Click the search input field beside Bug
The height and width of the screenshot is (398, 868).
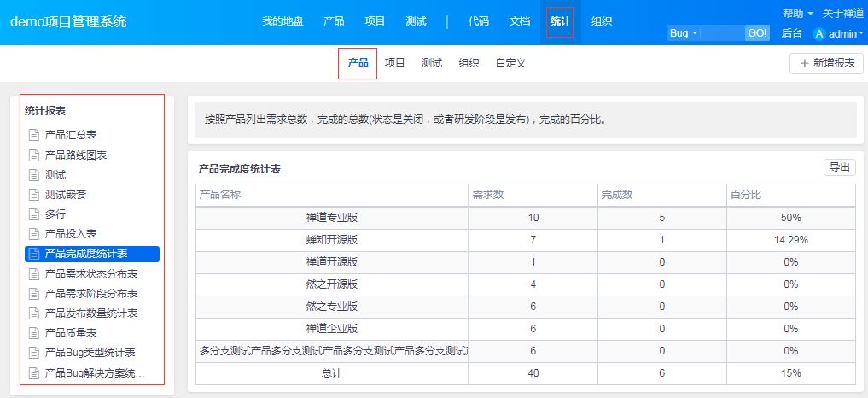click(x=723, y=33)
